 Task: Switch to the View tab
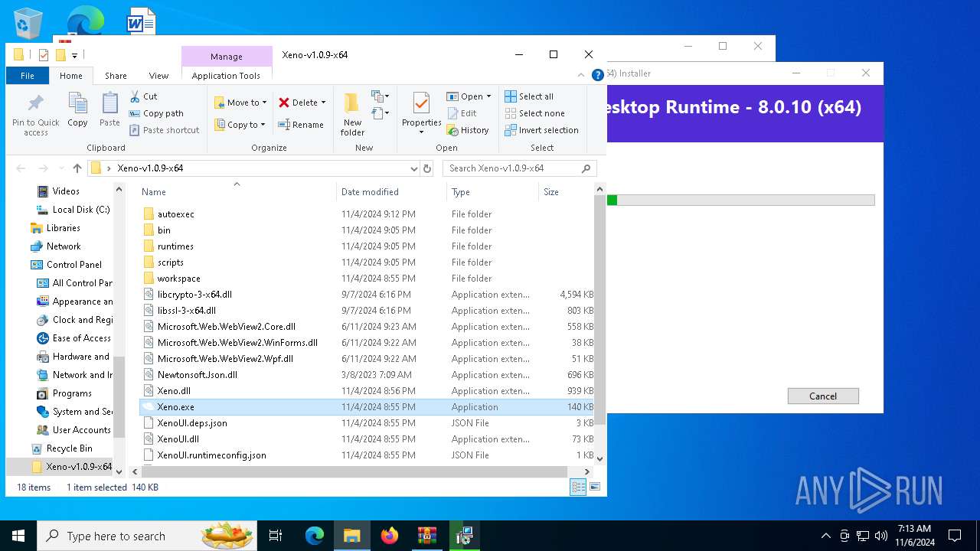(158, 76)
